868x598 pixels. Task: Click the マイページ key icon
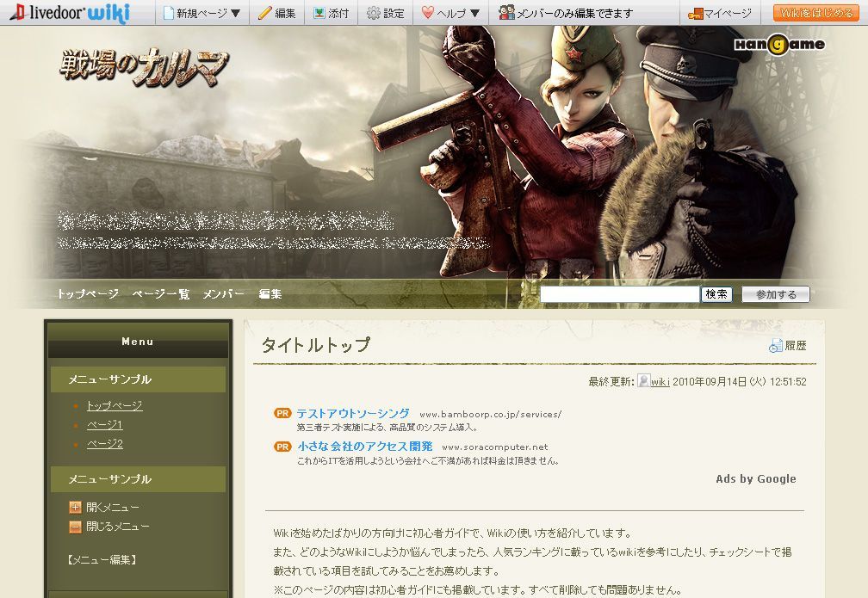[x=695, y=13]
